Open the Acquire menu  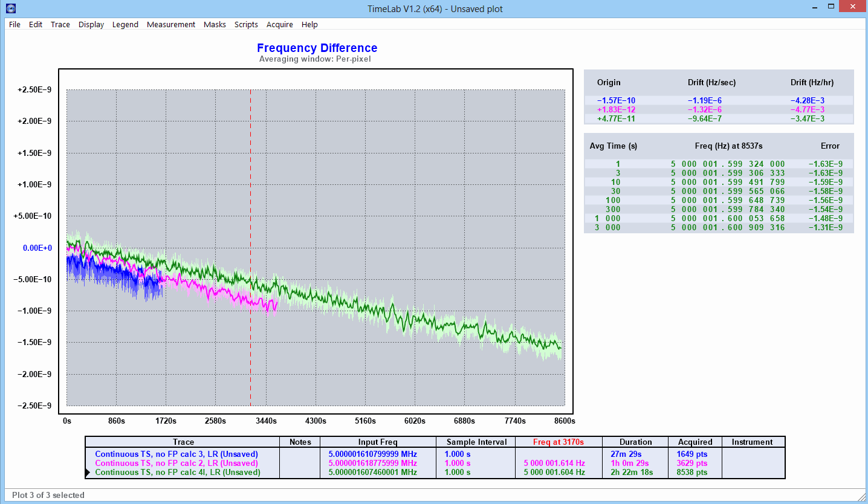[280, 25]
